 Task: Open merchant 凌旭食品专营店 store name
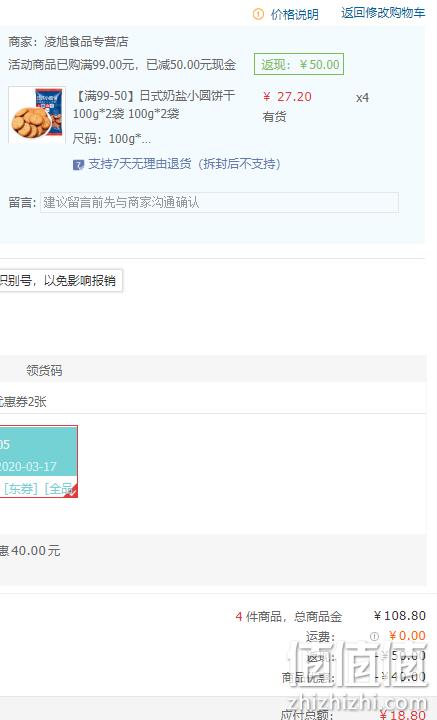[x=86, y=42]
